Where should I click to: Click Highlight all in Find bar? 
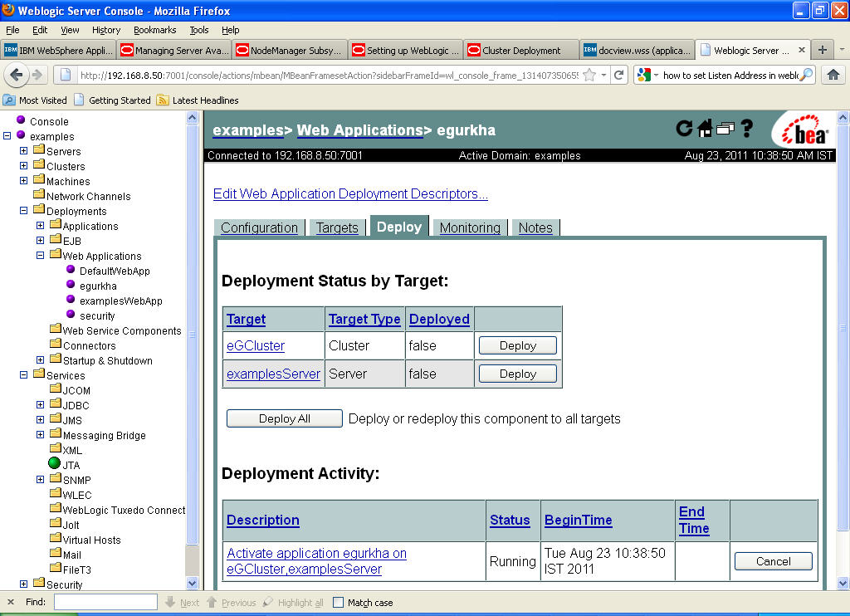pyautogui.click(x=293, y=603)
